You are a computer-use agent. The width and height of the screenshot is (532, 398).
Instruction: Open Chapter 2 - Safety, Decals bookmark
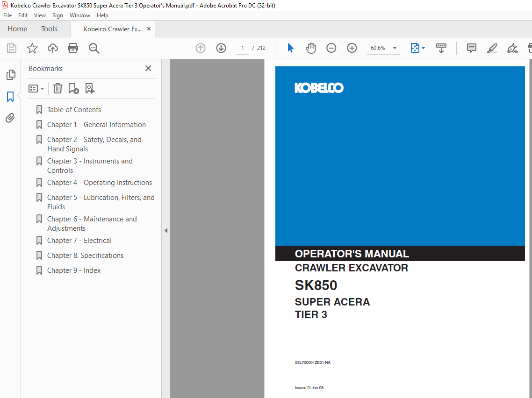tap(94, 144)
